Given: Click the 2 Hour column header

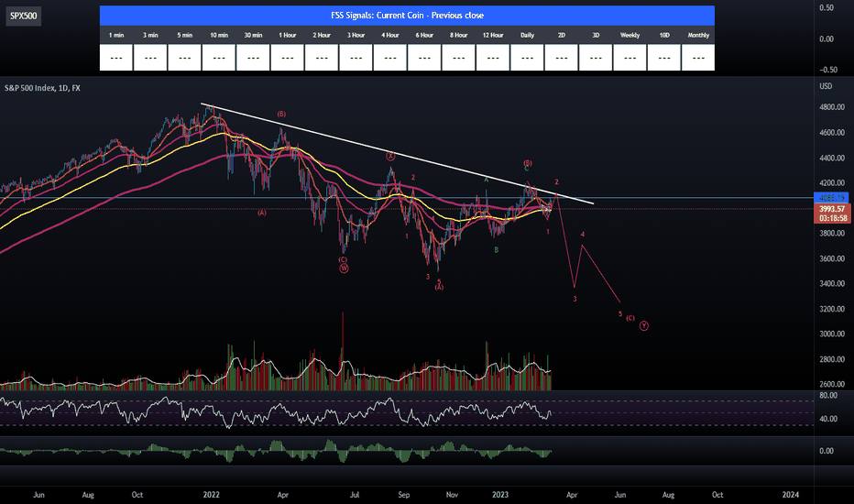Looking at the screenshot, I should tap(322, 35).
